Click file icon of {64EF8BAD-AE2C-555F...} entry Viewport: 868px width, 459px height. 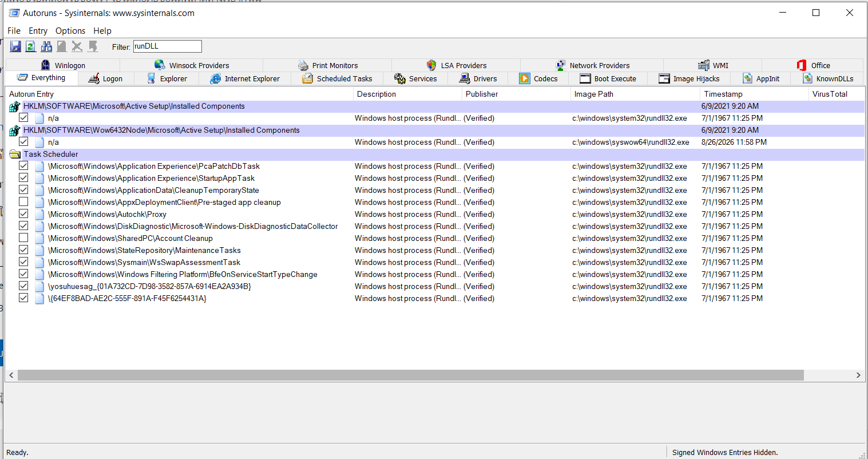click(x=39, y=299)
